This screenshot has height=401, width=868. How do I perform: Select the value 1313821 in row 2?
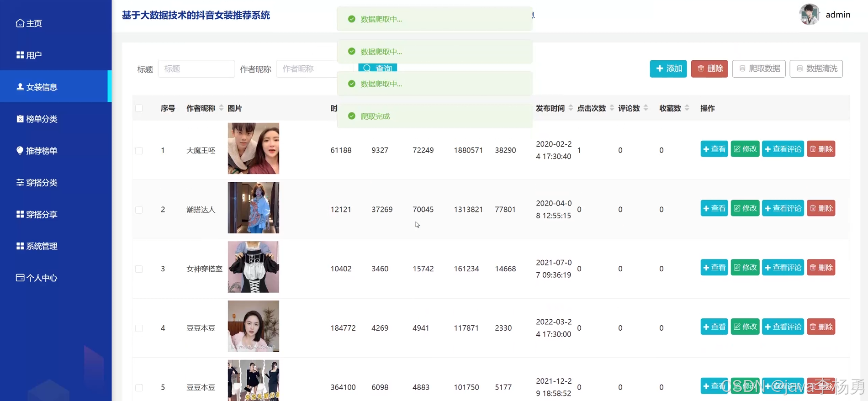coord(468,210)
